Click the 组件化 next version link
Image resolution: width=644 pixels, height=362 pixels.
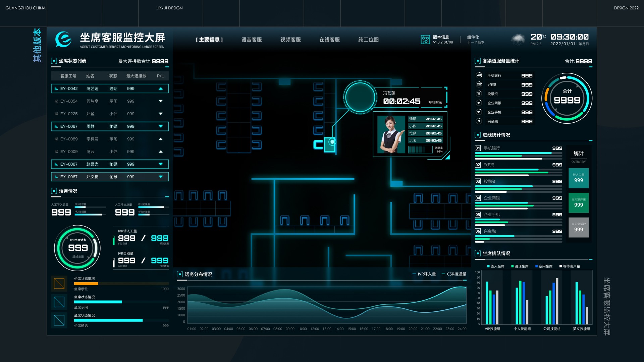pos(475,40)
